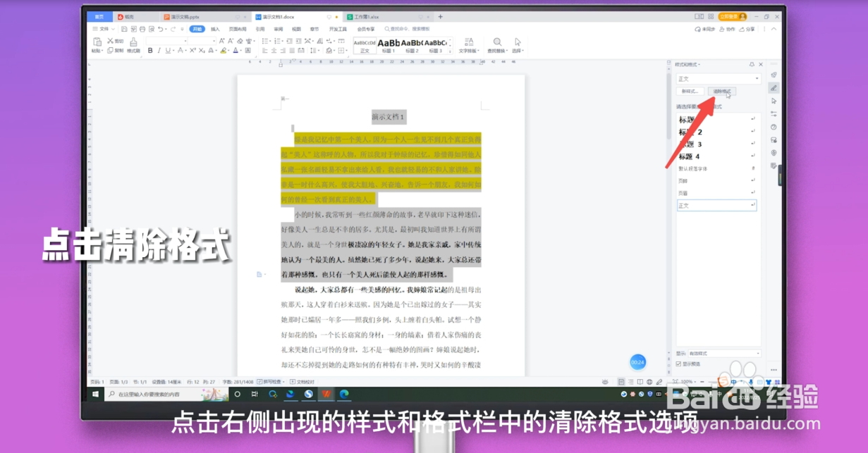Image resolution: width=868 pixels, height=453 pixels.
Task: Select the 标题 2 style in the styles list
Action: coord(716,132)
